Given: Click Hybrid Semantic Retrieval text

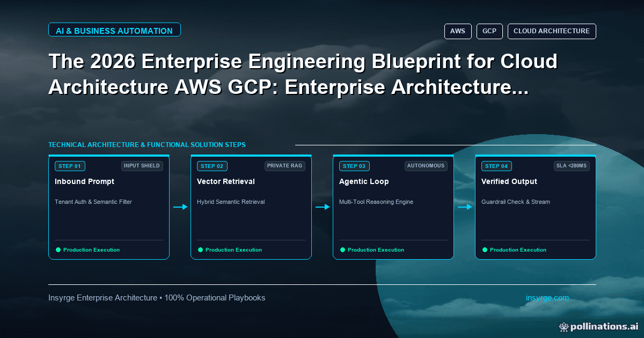Looking at the screenshot, I should [231, 202].
